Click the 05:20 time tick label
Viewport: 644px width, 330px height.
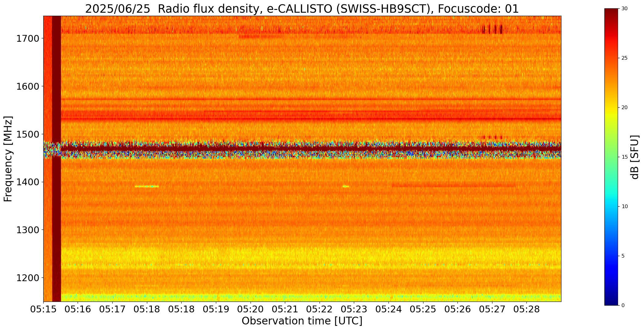point(251,309)
